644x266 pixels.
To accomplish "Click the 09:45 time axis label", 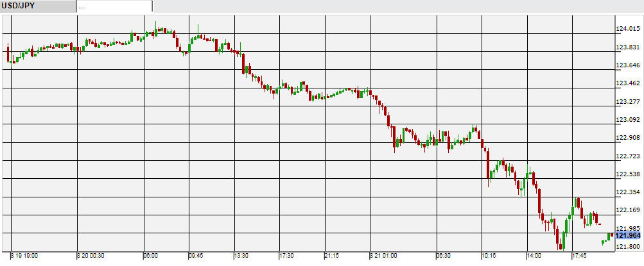I will [196, 255].
